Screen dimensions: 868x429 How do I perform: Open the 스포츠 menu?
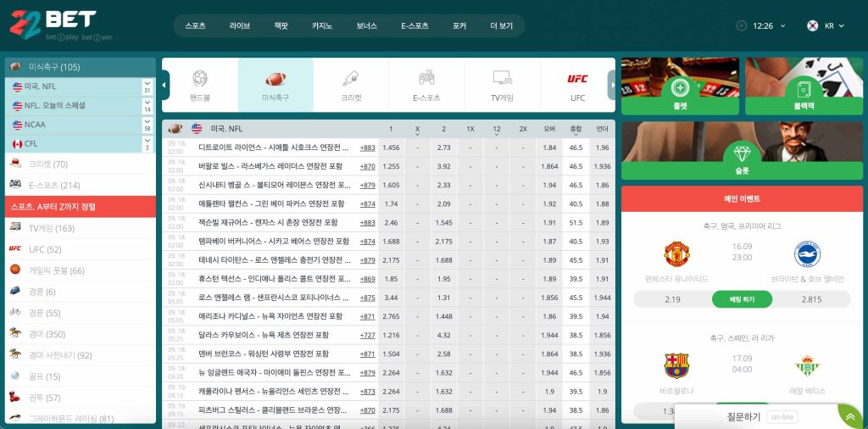click(196, 25)
